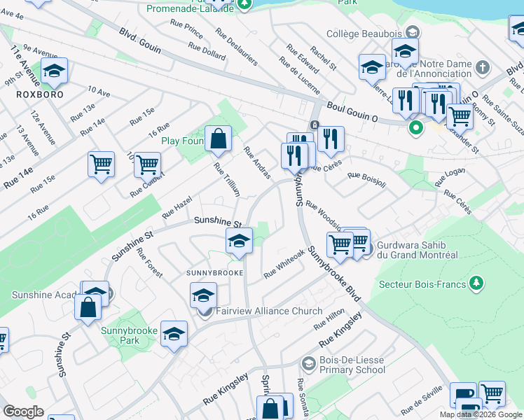Open Gurdwara Sahib du Grand Montréal label
Viewport: 524px width, 420px height.
[417, 250]
